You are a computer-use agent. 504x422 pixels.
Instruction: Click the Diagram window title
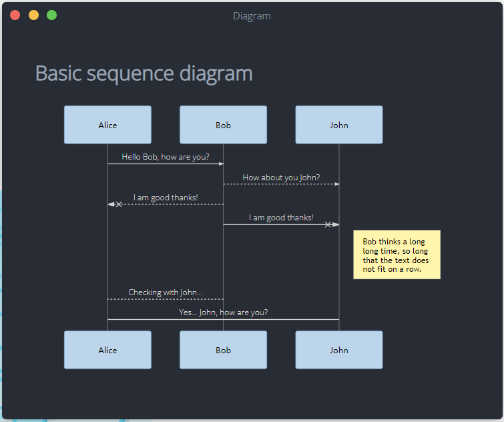pos(252,16)
